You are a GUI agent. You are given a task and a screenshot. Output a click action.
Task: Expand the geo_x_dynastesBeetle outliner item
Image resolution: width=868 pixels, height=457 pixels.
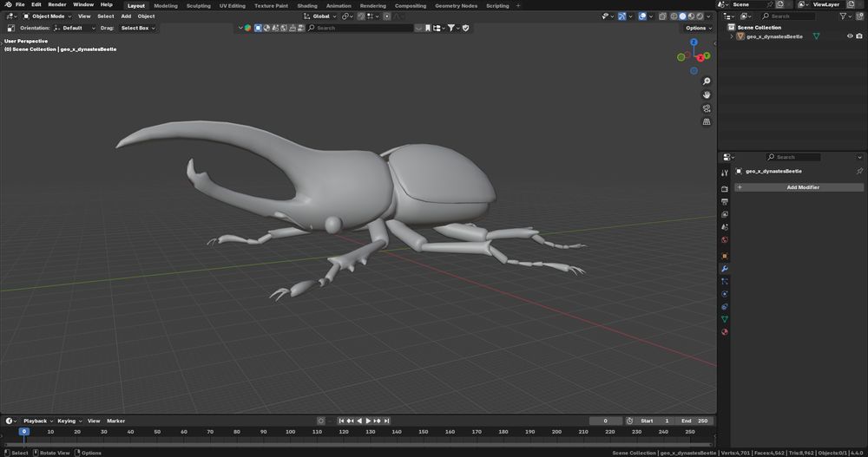coord(731,36)
